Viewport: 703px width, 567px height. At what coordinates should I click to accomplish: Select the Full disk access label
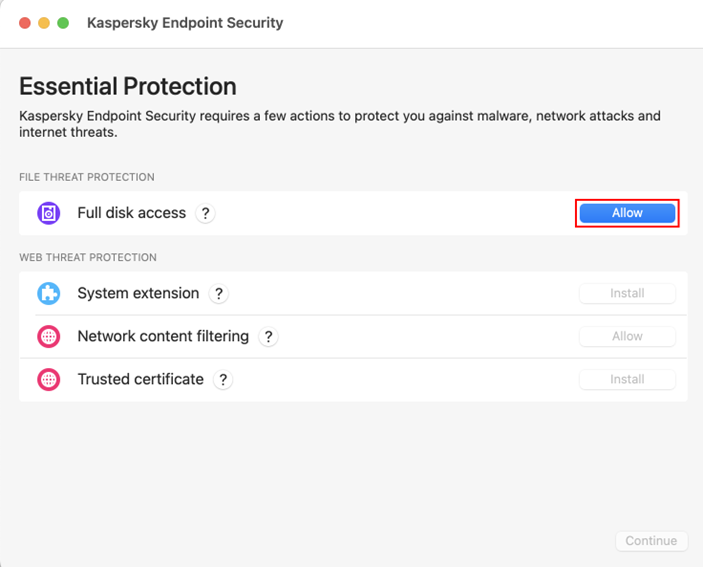coord(131,213)
